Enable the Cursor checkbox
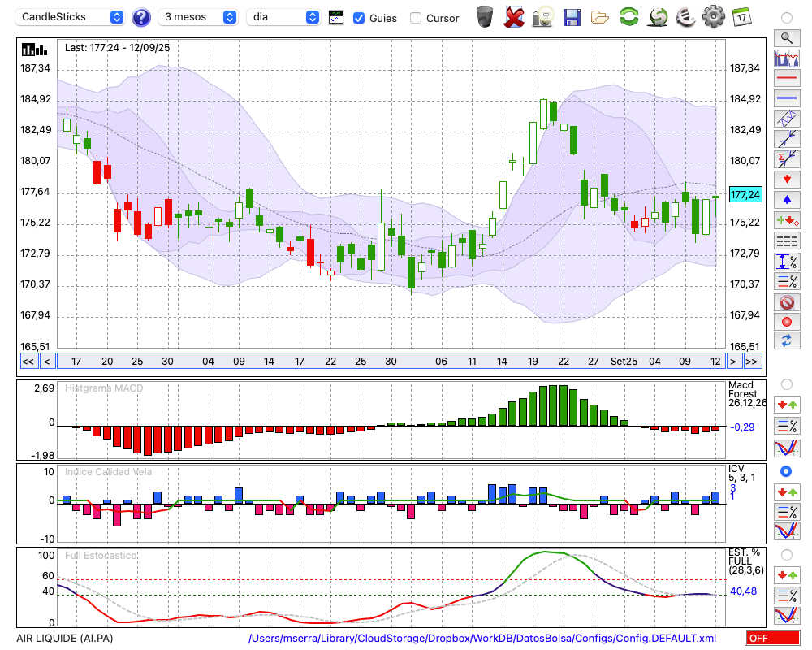 coord(415,18)
